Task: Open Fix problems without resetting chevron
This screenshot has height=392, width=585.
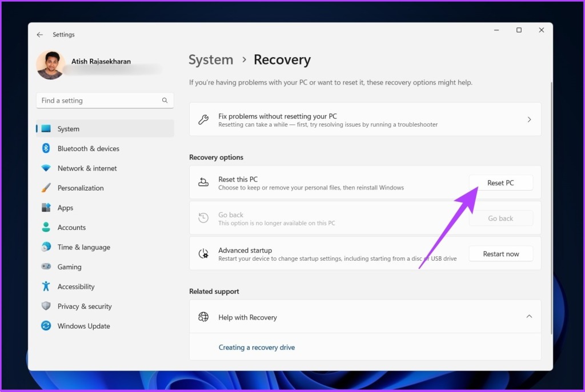Action: [529, 120]
